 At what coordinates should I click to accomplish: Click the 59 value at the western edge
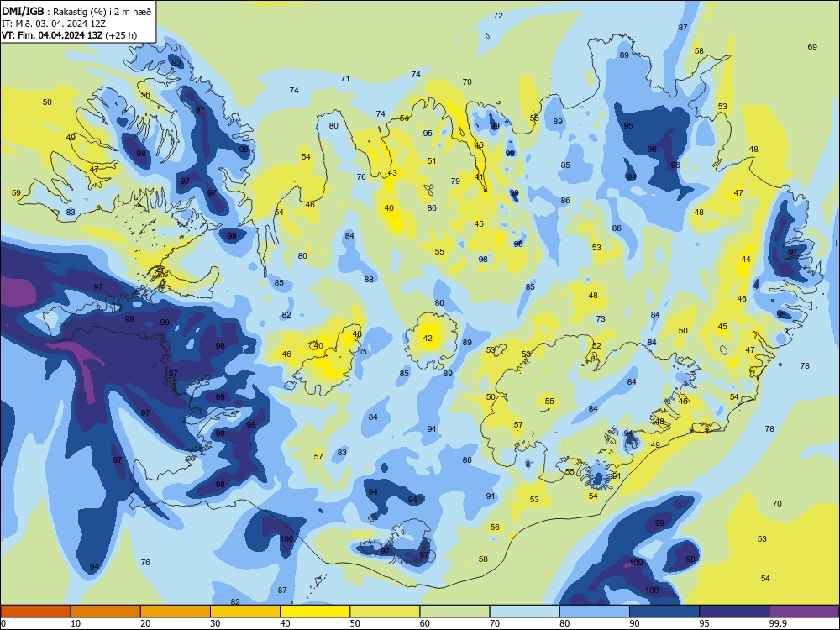pyautogui.click(x=16, y=193)
